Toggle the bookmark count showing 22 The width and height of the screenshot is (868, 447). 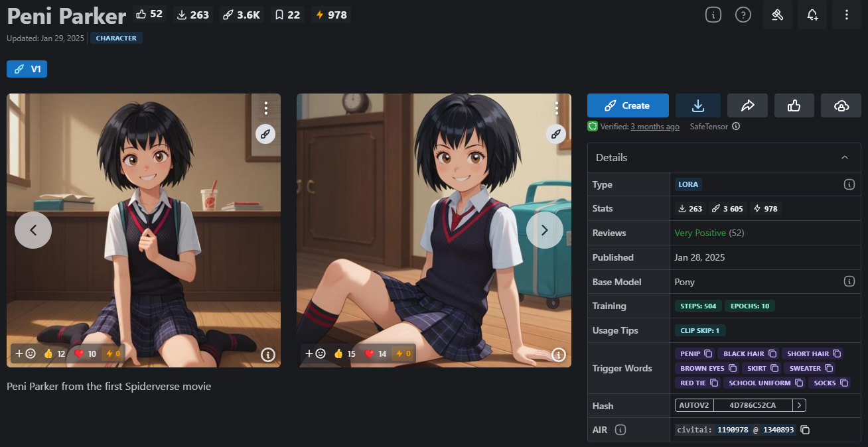coord(287,15)
